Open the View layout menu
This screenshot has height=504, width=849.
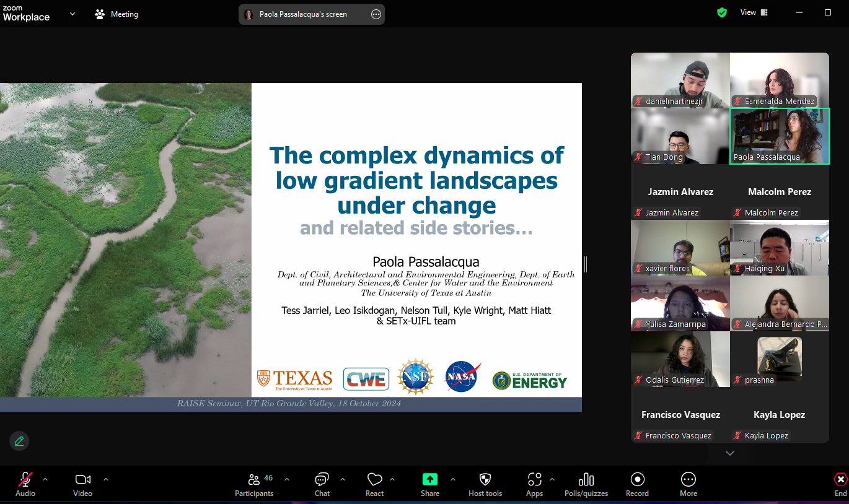754,12
